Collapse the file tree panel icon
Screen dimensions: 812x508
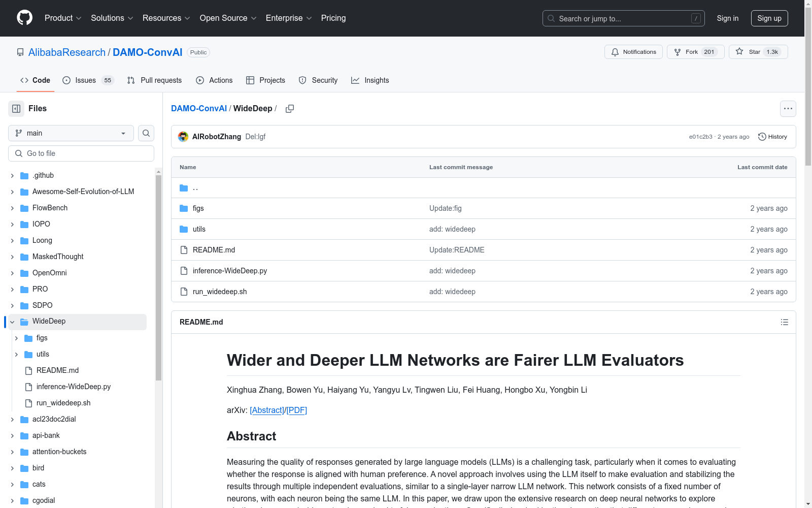[x=16, y=109]
